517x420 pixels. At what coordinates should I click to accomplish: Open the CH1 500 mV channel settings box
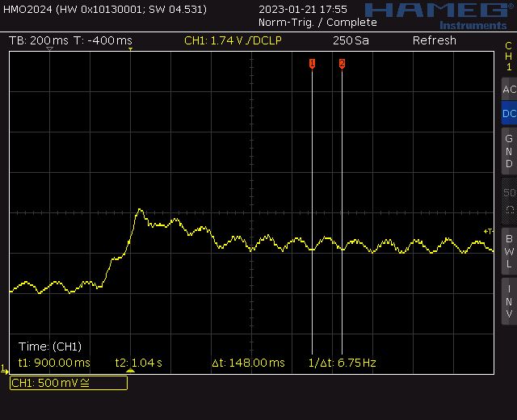[x=69, y=383]
